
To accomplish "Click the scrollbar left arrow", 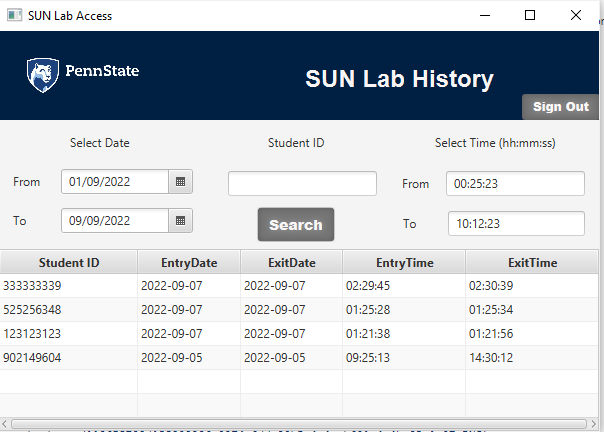I will (5, 424).
